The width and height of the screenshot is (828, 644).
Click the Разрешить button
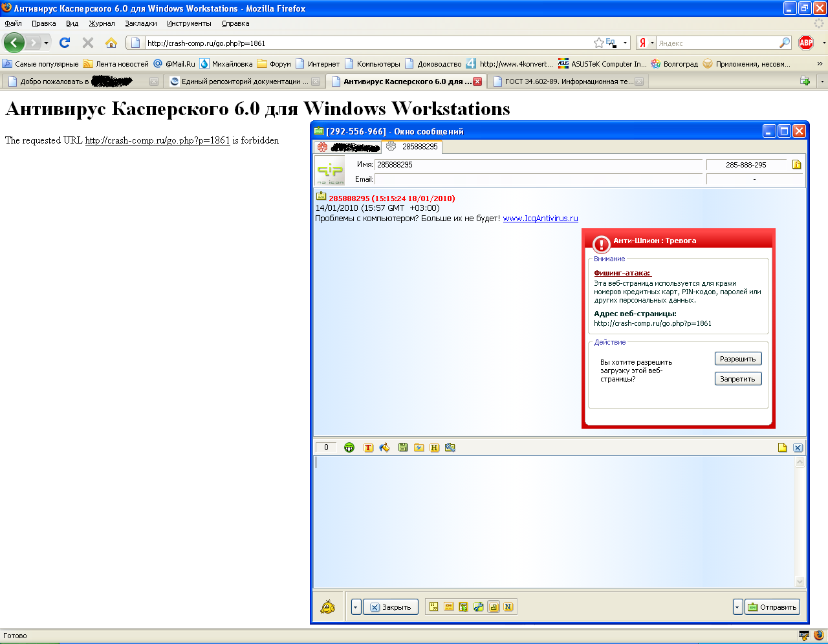point(737,359)
